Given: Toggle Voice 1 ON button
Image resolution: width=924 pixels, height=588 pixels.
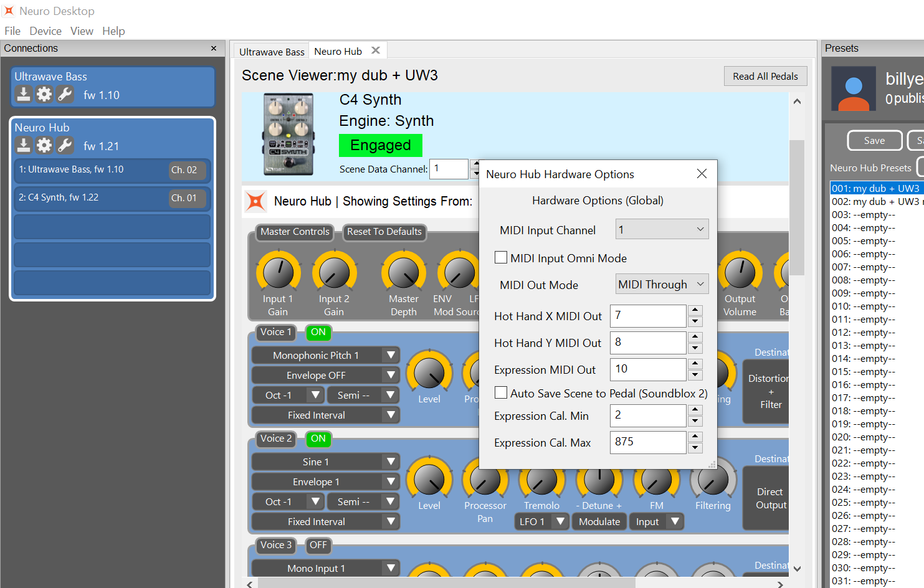Looking at the screenshot, I should coord(318,332).
